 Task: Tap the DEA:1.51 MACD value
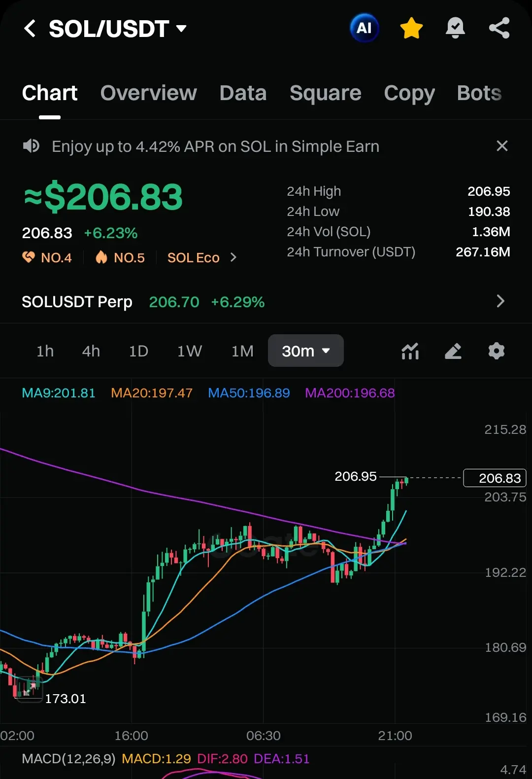282,759
